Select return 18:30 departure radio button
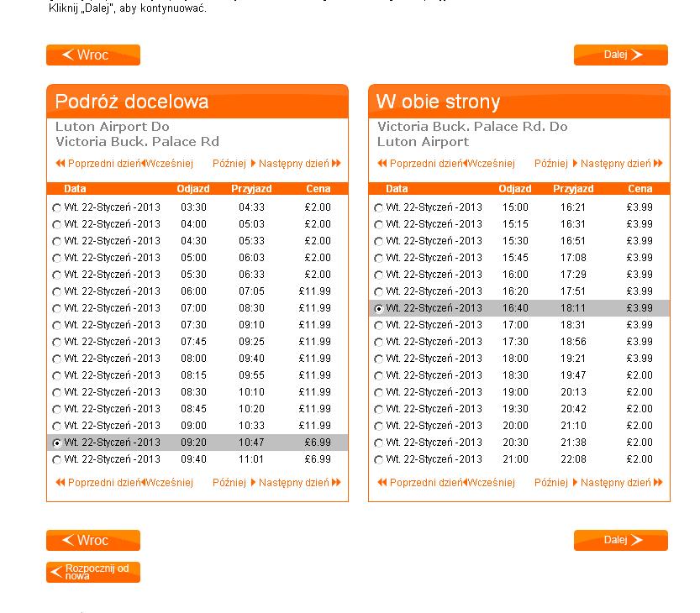The width and height of the screenshot is (700, 613). (x=378, y=376)
